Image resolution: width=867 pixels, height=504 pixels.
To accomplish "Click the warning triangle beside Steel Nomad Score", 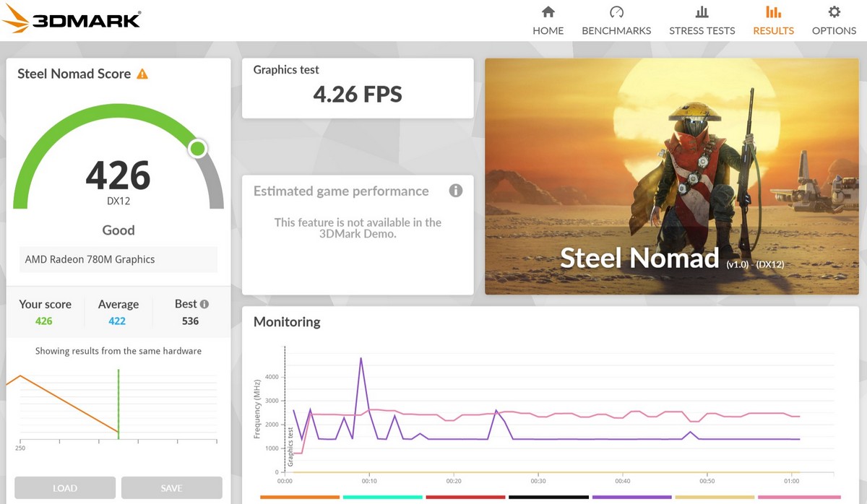I will pos(142,74).
